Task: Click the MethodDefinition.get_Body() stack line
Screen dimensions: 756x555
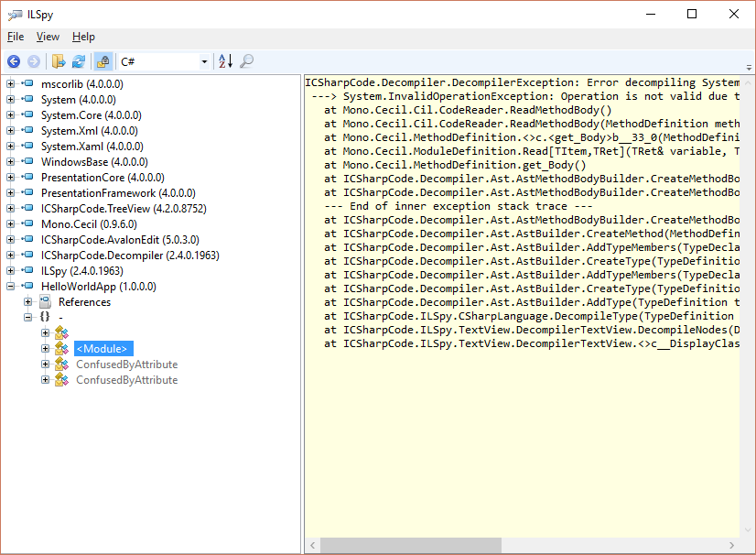Action: tap(455, 165)
